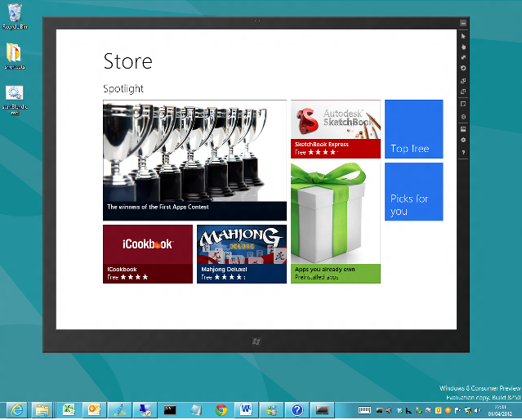Launch Outlook from the taskbar

[x=94, y=410]
